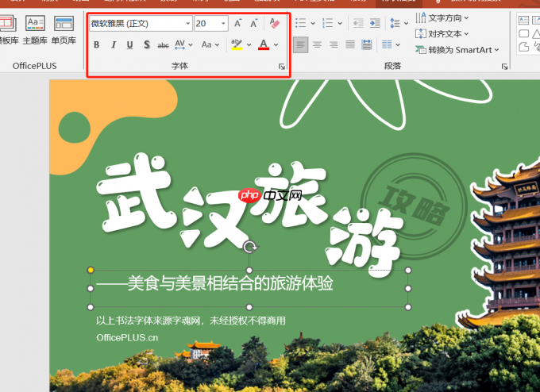Select rounded rectangle shape

tap(523, 34)
